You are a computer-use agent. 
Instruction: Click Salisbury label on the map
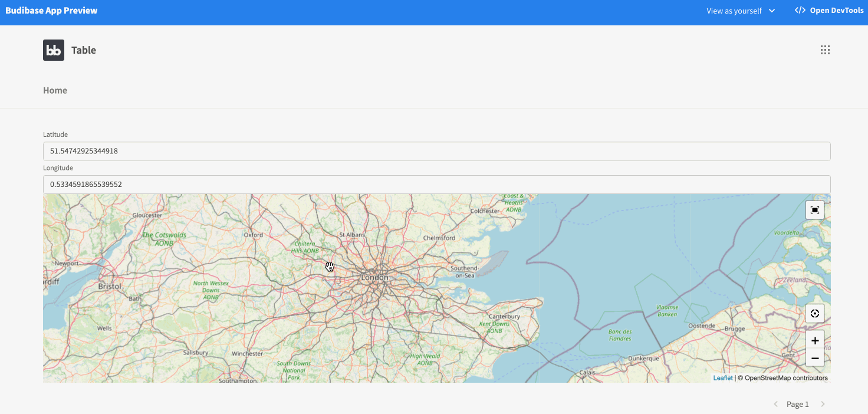(x=196, y=353)
